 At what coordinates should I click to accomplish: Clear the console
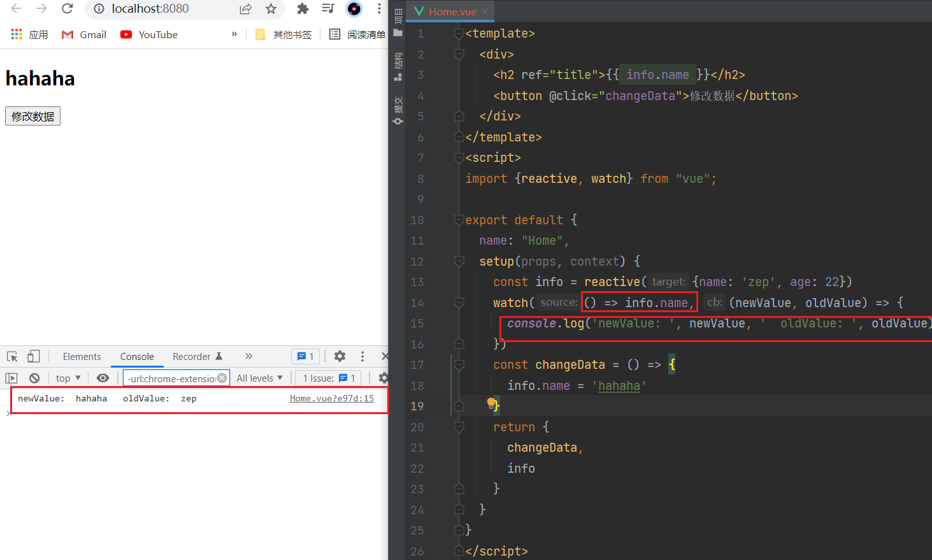click(x=34, y=378)
